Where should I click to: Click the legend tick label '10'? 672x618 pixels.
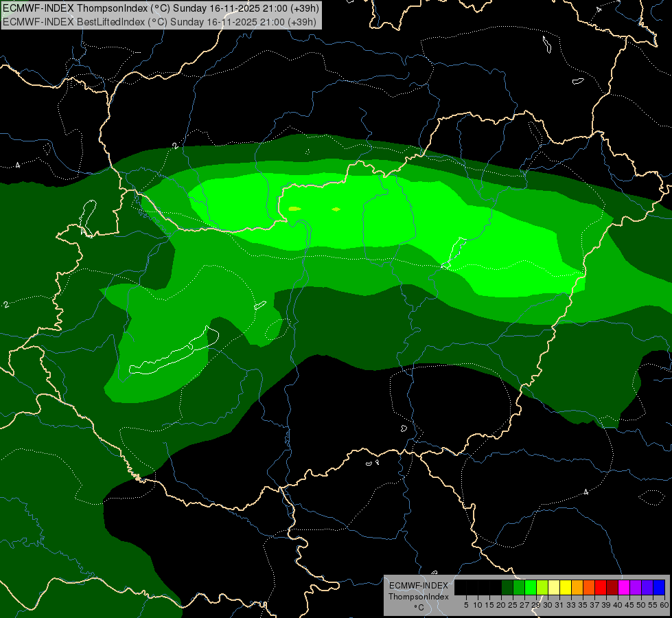click(x=478, y=605)
